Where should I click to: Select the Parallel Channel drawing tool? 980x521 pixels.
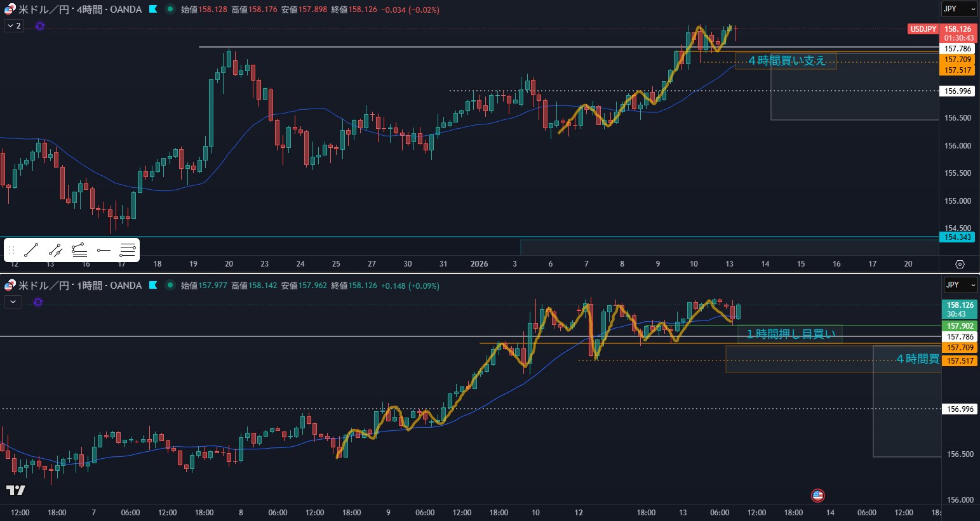tap(55, 250)
